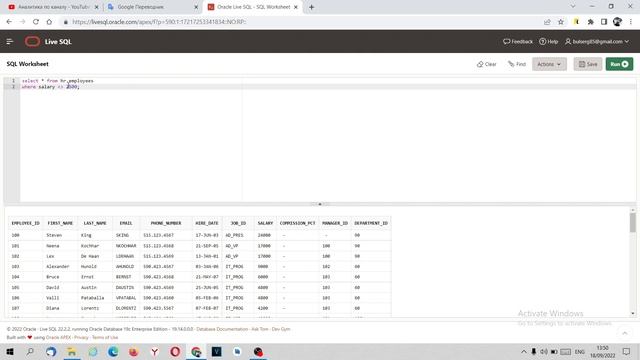Click the address bar URL
Viewport: 640px width, 360px height.
(159, 22)
